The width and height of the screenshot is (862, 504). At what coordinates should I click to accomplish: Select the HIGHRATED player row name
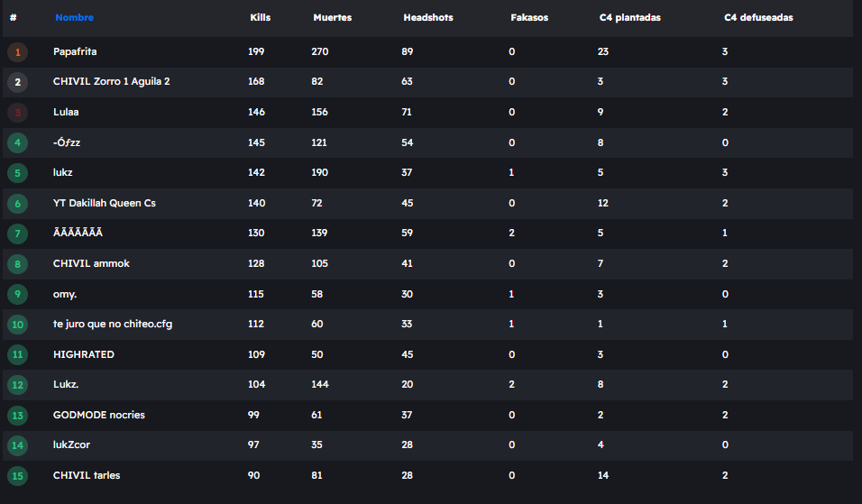[84, 355]
